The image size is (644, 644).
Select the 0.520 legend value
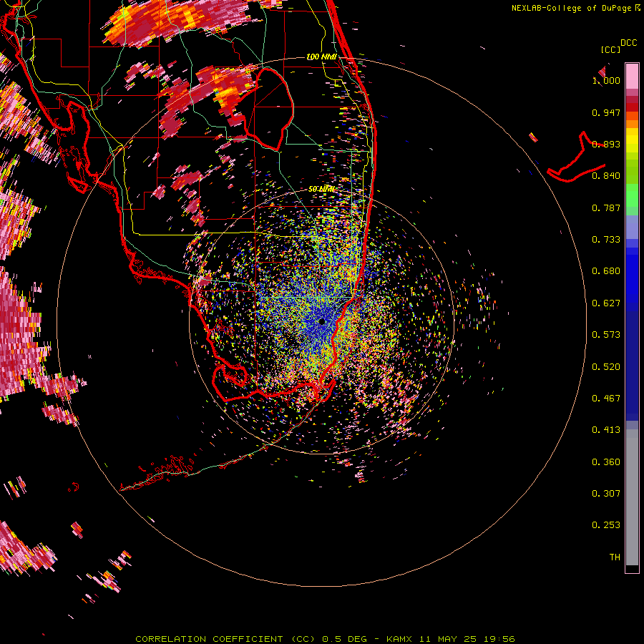[x=606, y=367]
